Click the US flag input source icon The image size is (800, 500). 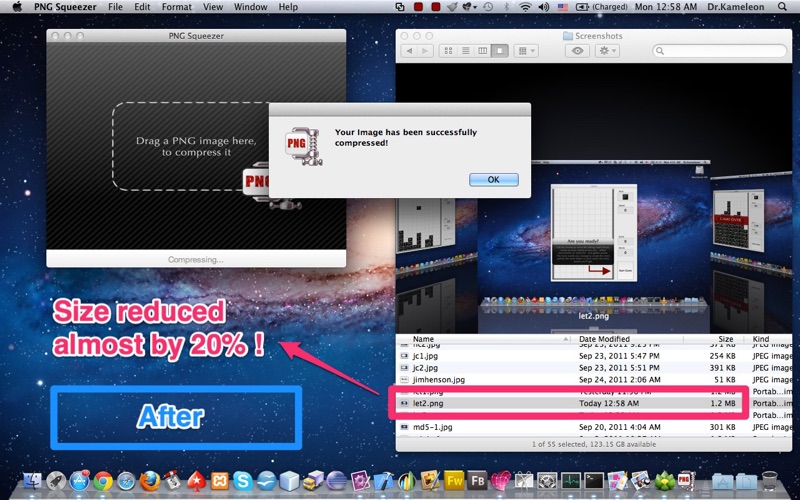562,7
